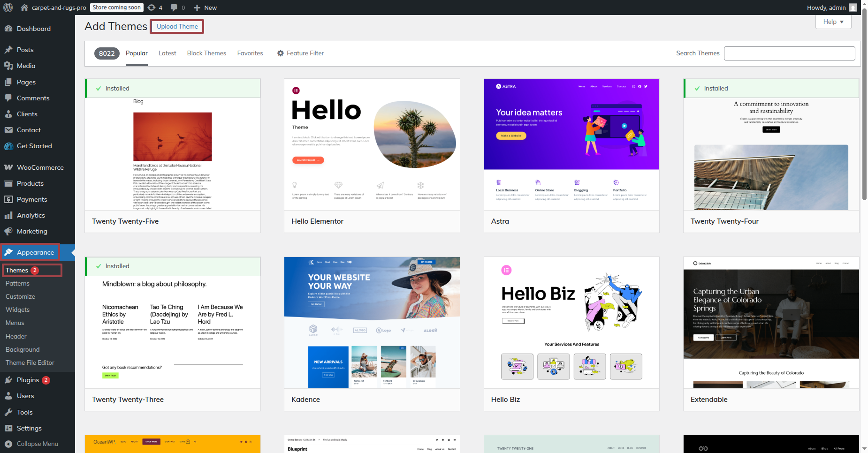Open the Background submenu item
868x453 pixels.
click(x=23, y=349)
